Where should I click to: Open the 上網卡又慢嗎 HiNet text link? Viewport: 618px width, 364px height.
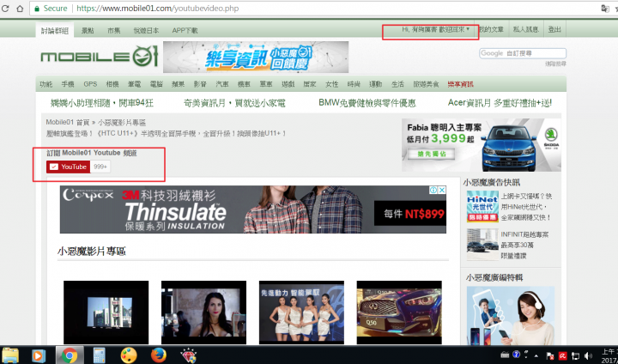tap(526, 207)
